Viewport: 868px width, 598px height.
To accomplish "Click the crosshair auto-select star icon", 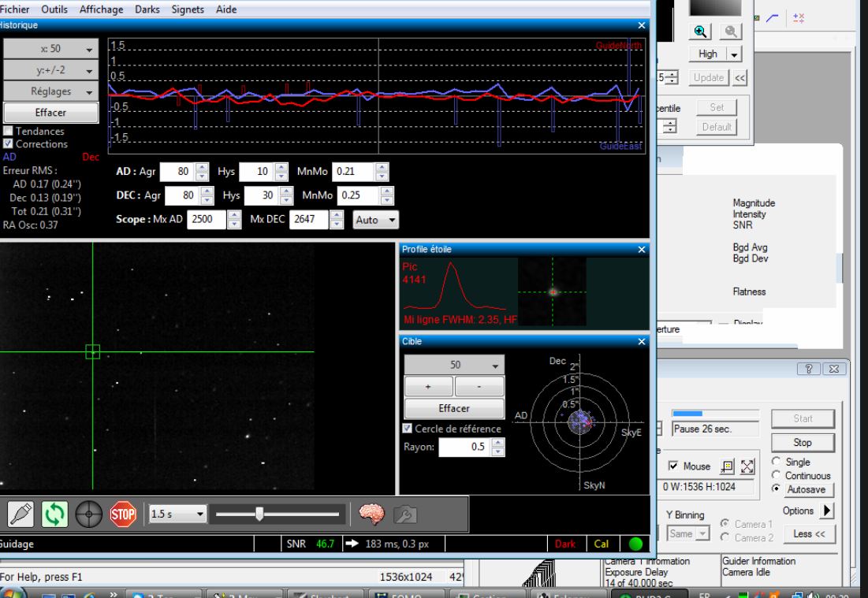I will point(87,514).
